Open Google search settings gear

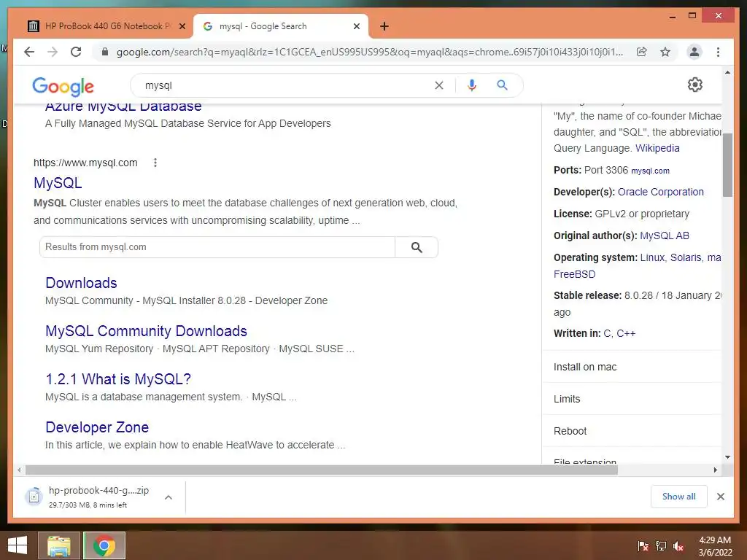(695, 85)
